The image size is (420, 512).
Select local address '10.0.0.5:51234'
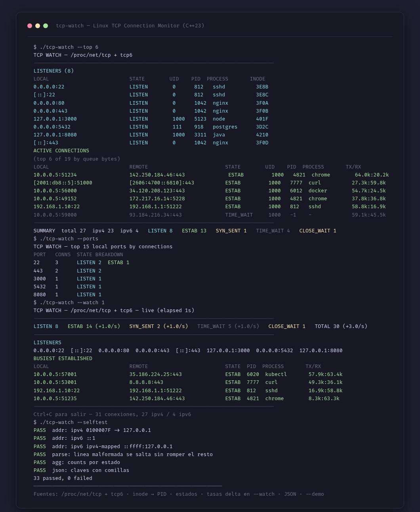tap(55, 175)
